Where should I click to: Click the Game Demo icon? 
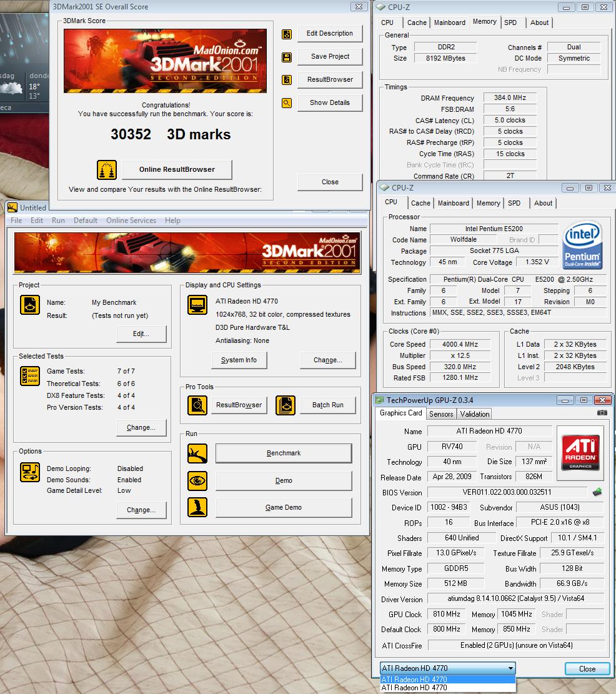point(197,507)
